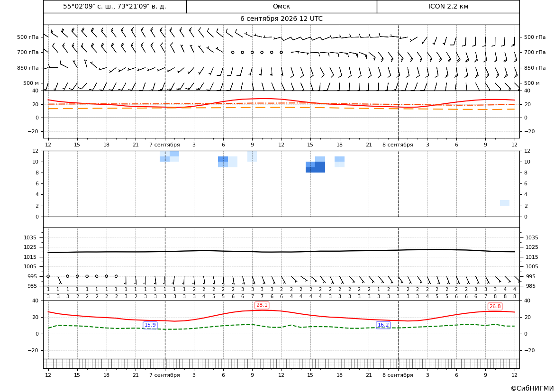The width and height of the screenshot is (554, 392).
Task: Click the Омск location header cell
Action: pos(282,6)
